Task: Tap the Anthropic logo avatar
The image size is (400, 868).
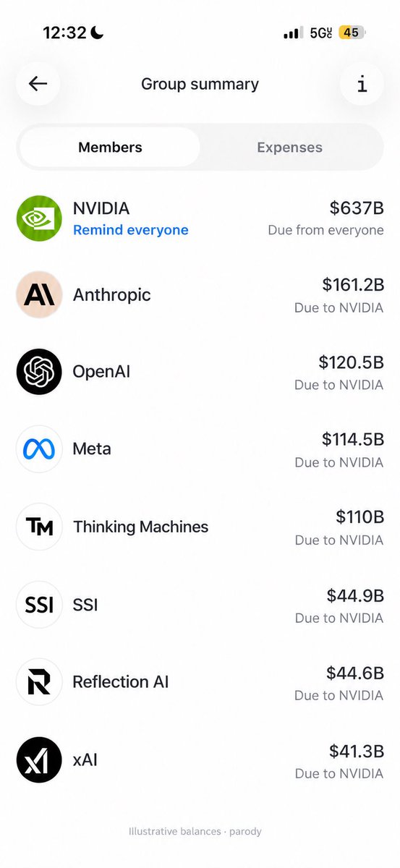Action: (x=39, y=294)
